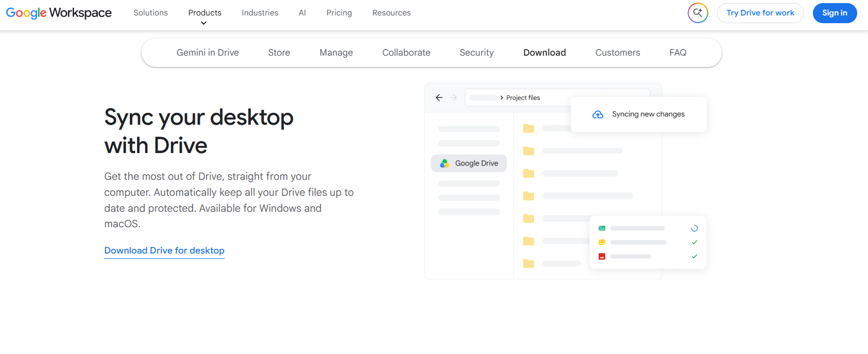Click the forward arrow in the illustration
This screenshot has width=868, height=354.
(453, 97)
